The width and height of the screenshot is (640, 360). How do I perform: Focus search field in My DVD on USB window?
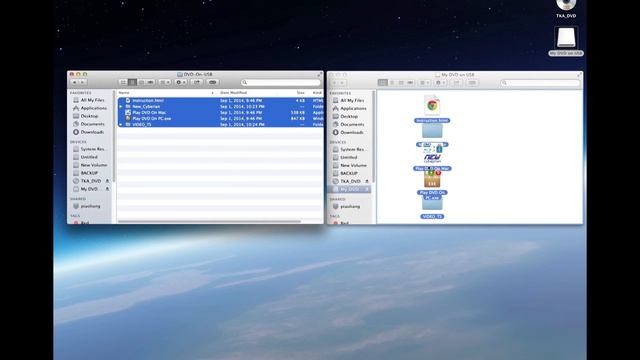pos(540,83)
